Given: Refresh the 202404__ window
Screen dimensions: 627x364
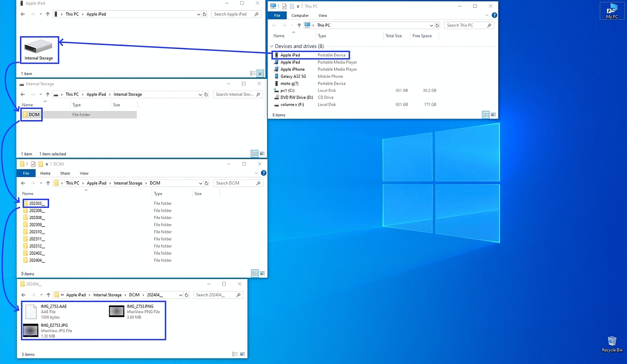Looking at the screenshot, I should [x=187, y=295].
